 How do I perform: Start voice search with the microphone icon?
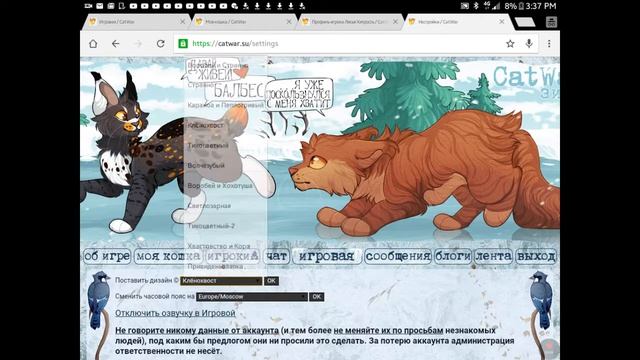pos(529,43)
